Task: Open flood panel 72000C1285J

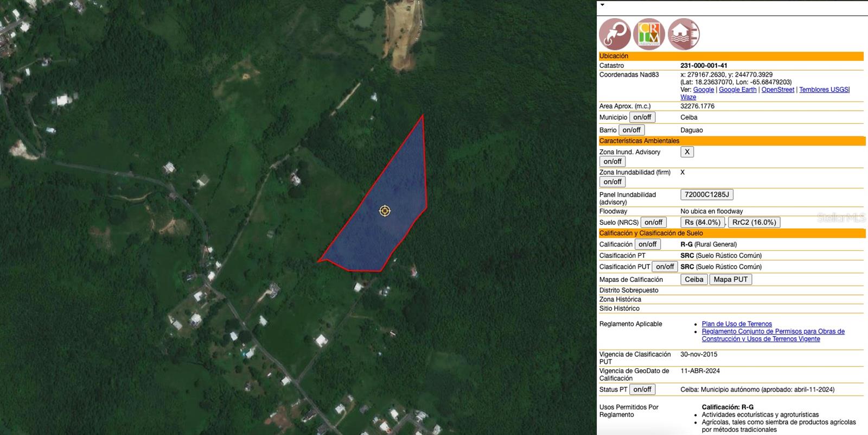Action: point(707,194)
